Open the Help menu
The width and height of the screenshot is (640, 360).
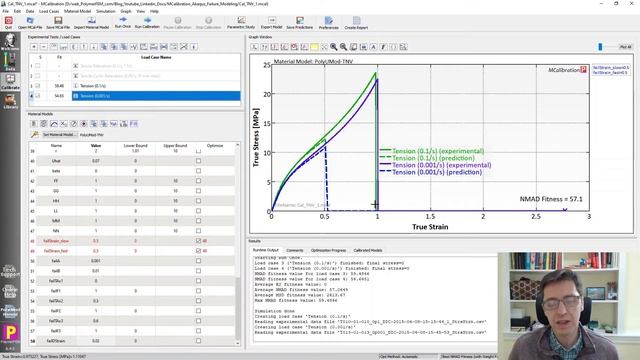click(154, 11)
